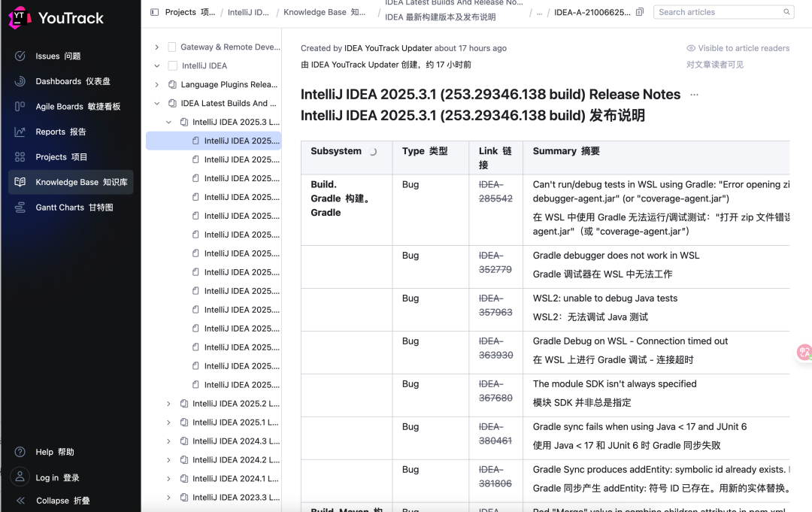Open issue link IDEA-367680
The image size is (812, 512).
(495, 391)
